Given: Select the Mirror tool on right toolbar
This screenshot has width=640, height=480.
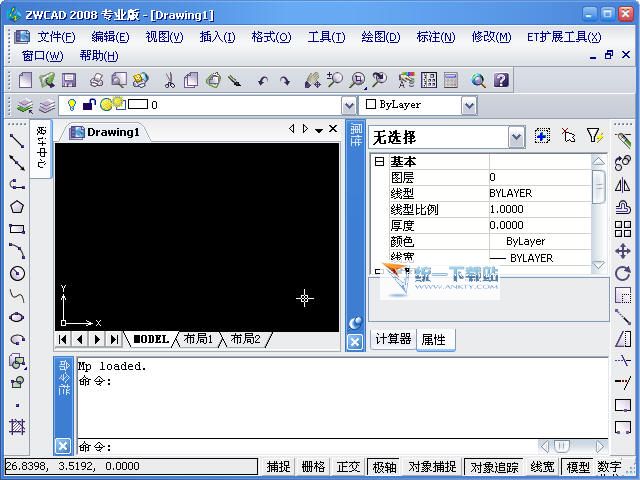Looking at the screenshot, I should [623, 185].
